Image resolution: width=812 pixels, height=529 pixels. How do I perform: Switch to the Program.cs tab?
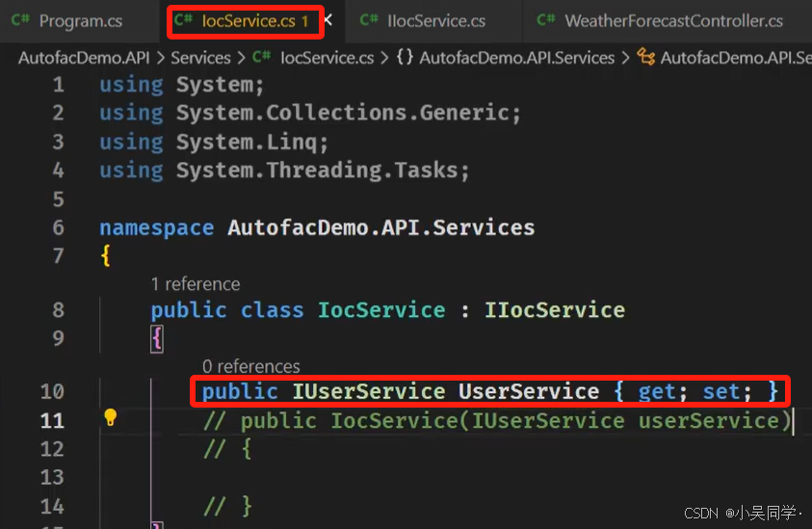pyautogui.click(x=80, y=21)
